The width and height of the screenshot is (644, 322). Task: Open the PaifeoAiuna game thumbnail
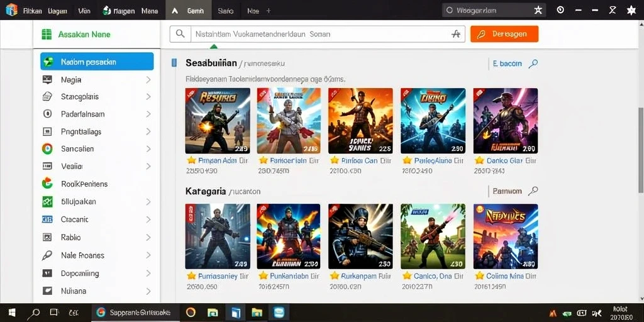pyautogui.click(x=433, y=121)
